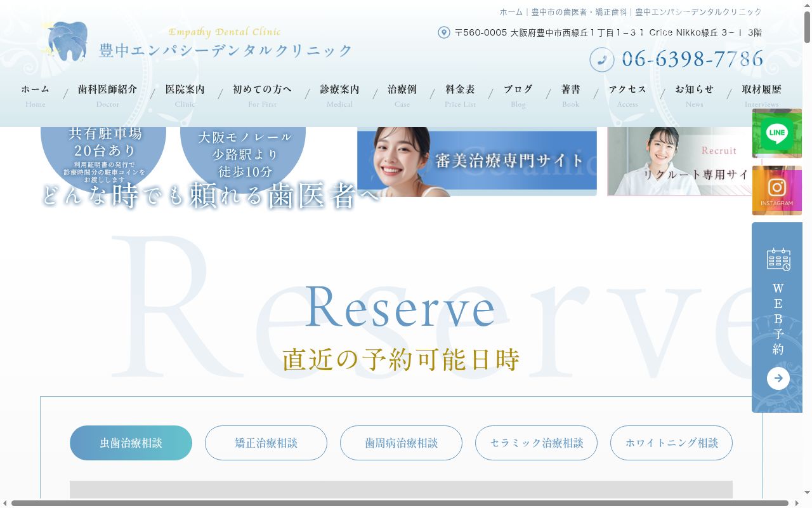Open 著書 Book menu
This screenshot has height=508, width=812.
(x=571, y=95)
